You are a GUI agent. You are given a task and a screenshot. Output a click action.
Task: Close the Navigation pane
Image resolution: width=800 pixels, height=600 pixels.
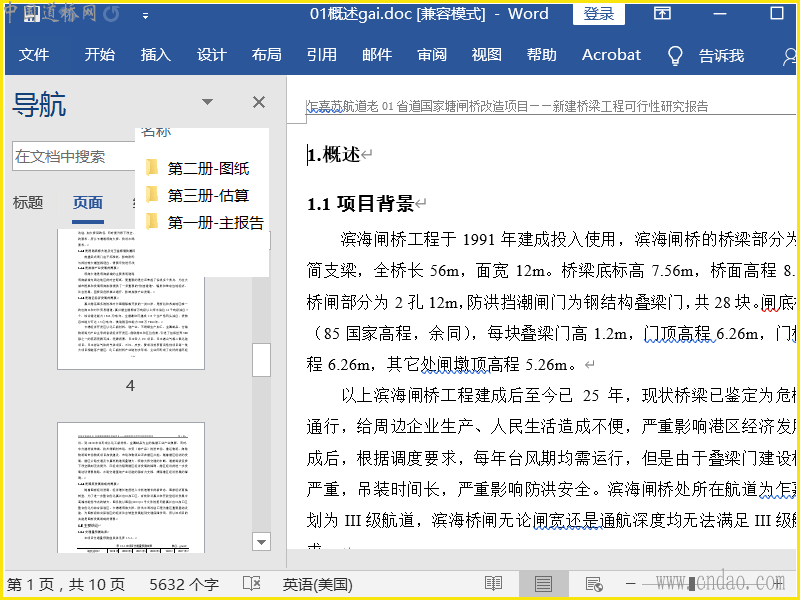point(259,102)
